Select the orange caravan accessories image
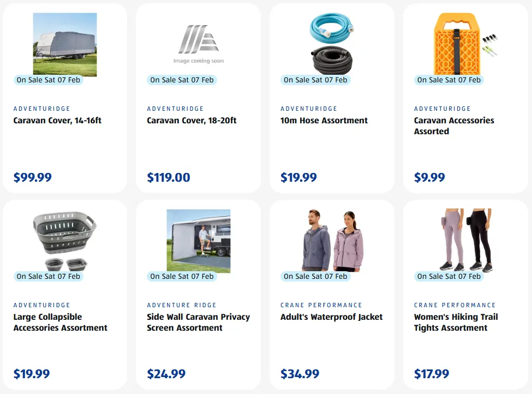 click(x=465, y=44)
